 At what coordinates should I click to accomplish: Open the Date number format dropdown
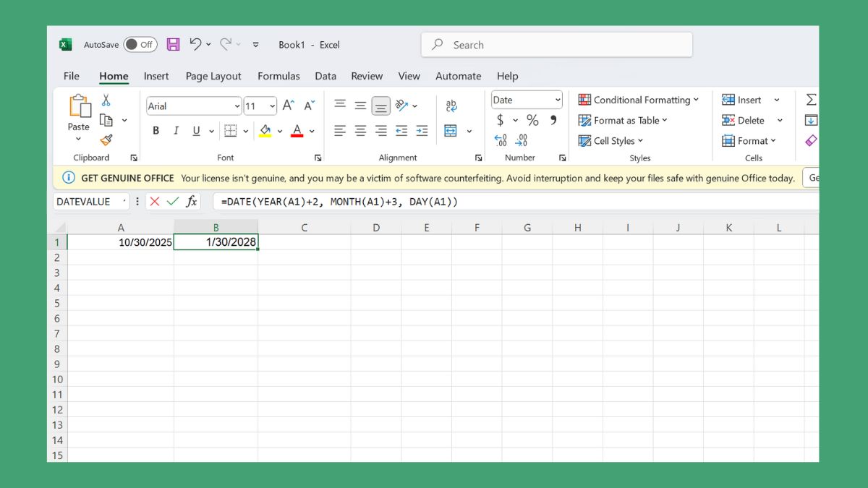click(x=526, y=99)
